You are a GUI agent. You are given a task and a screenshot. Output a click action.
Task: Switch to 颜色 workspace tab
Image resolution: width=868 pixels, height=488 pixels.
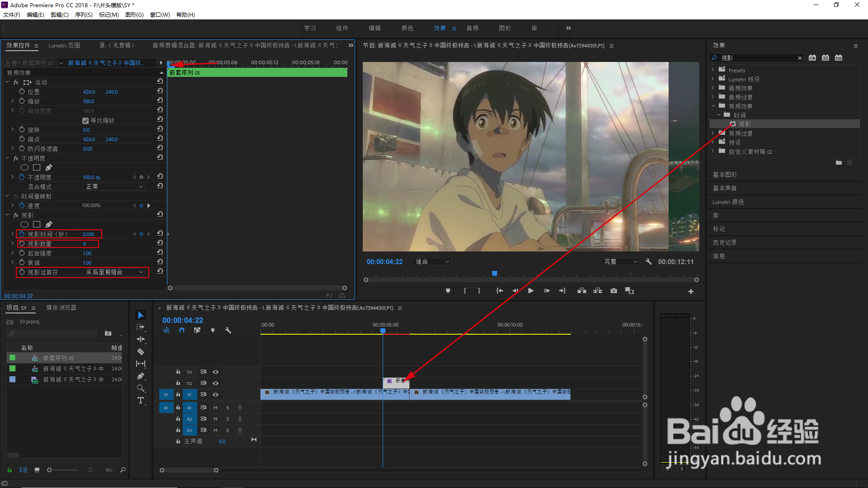[407, 28]
